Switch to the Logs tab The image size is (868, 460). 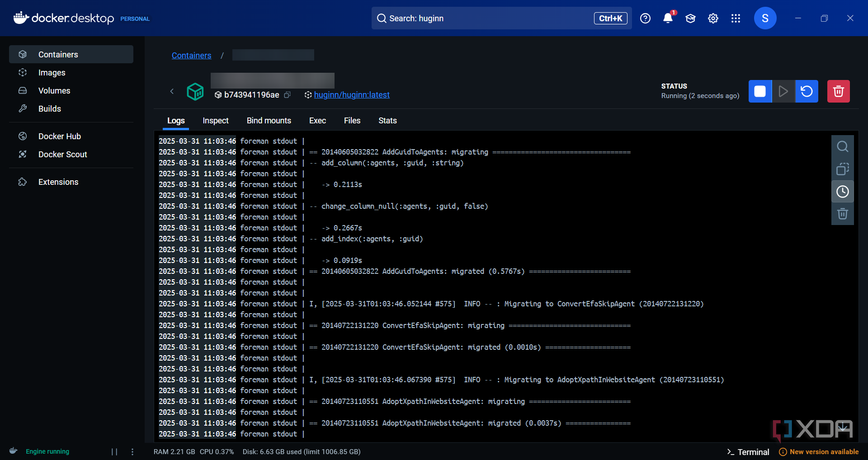pyautogui.click(x=176, y=121)
